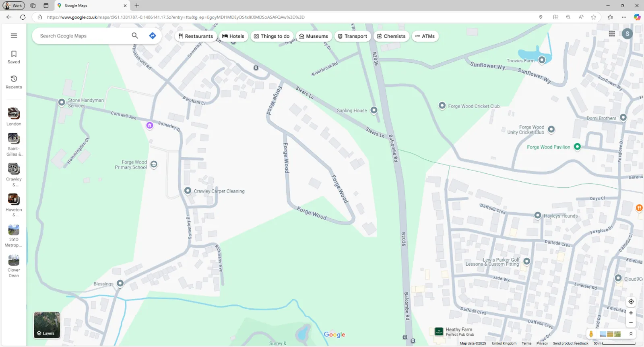Open the Terms link
The width and height of the screenshot is (644, 347).
pyautogui.click(x=526, y=343)
